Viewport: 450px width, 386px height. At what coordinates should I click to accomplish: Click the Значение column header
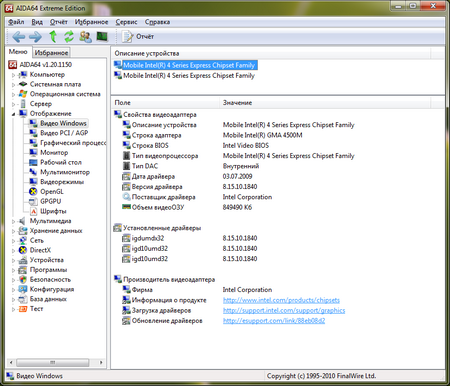325,103
